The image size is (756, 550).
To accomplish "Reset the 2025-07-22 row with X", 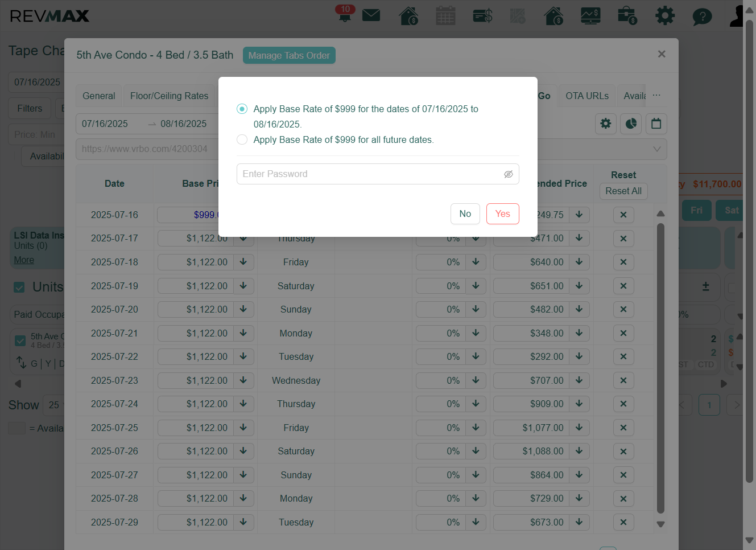I will 623,356.
